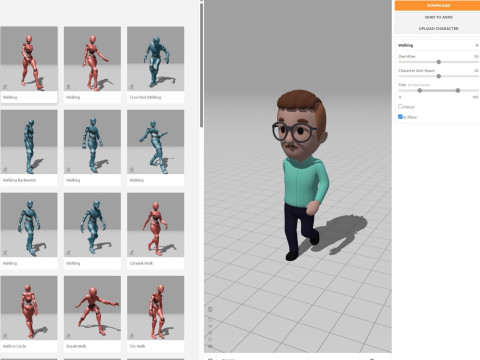
Task: Click the running-figure icon on Sneak Walk thumbnail
Action: click(x=68, y=336)
